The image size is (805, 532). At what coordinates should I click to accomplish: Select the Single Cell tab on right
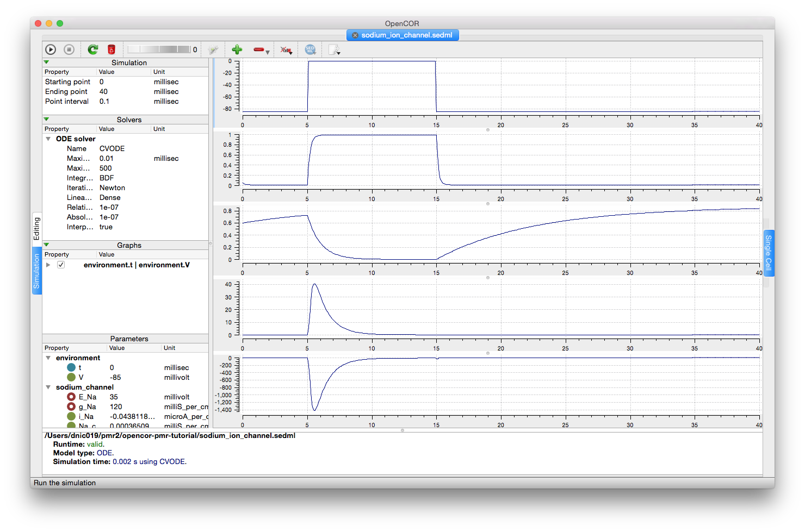coord(768,253)
